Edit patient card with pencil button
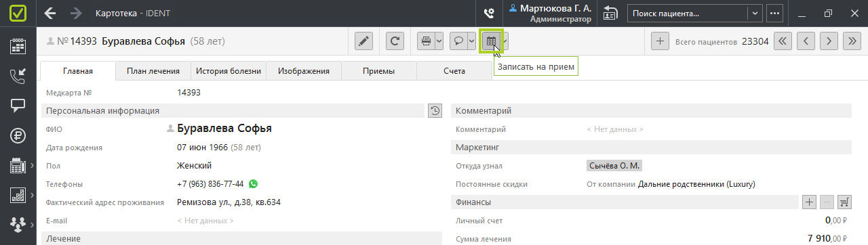This screenshot has width=868, height=245. pyautogui.click(x=364, y=41)
